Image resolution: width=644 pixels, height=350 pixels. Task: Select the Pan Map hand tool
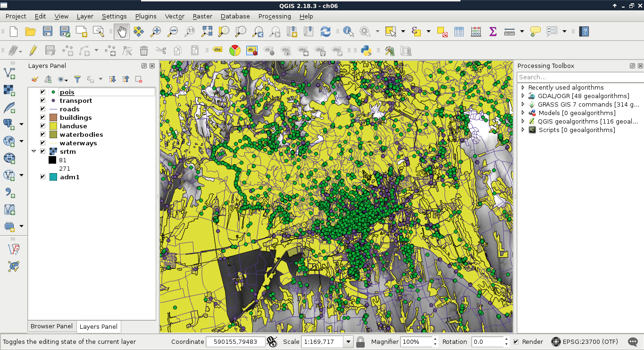click(x=122, y=32)
